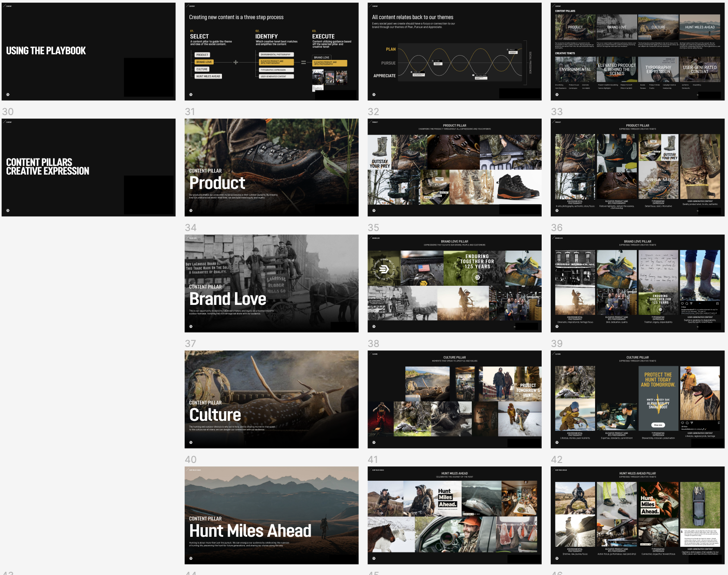Click the slide number label '41'
This screenshot has width=728, height=575.
(373, 459)
